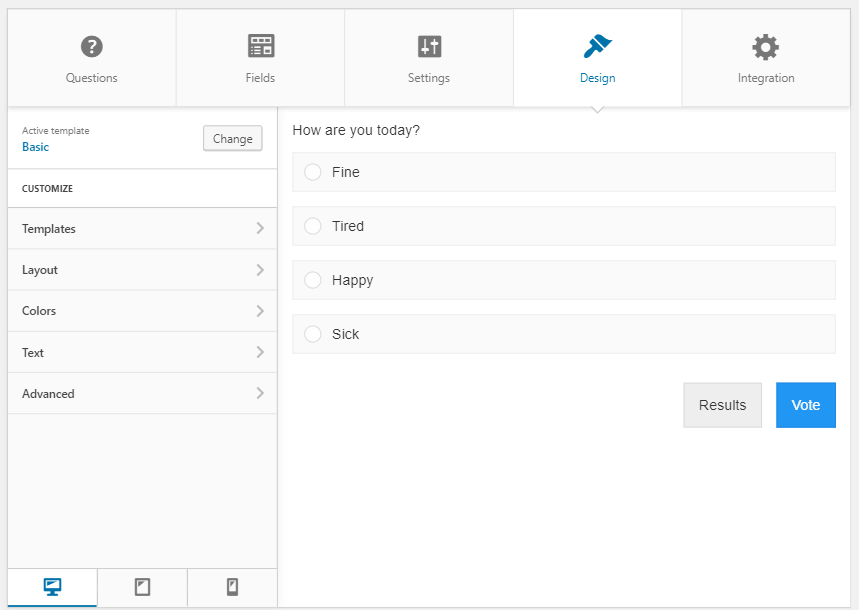Open the Fields form icon

261,46
